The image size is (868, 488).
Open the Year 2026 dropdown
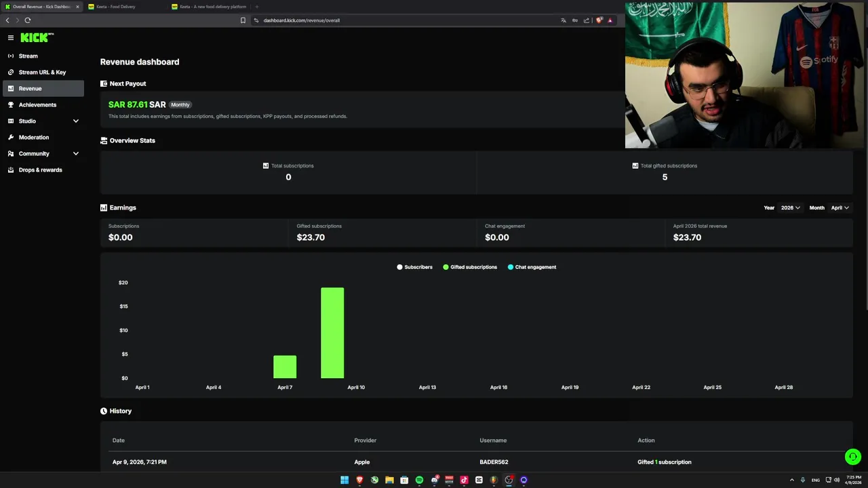pyautogui.click(x=790, y=207)
